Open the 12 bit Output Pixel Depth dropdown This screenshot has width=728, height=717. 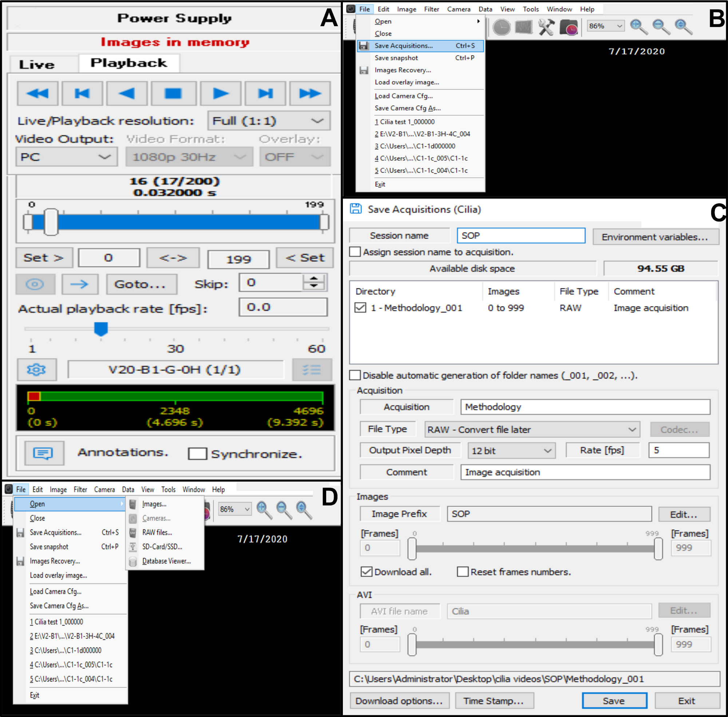point(511,450)
